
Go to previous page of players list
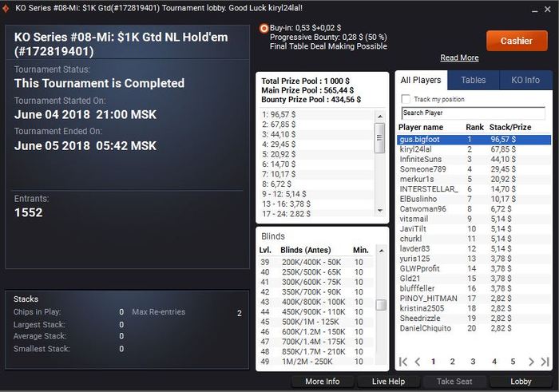coord(418,362)
